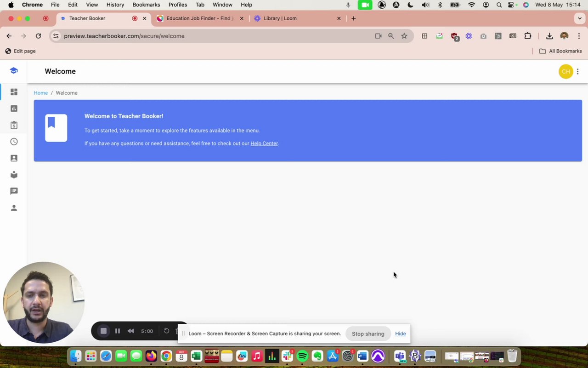This screenshot has height=368, width=588.
Task: Open the reading person icon in sidebar
Action: [14, 175]
